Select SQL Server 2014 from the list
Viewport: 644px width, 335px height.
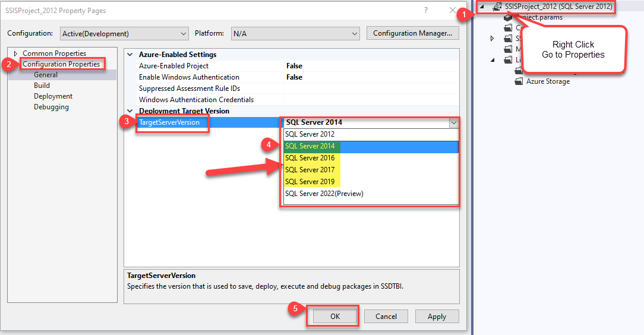(x=371, y=146)
